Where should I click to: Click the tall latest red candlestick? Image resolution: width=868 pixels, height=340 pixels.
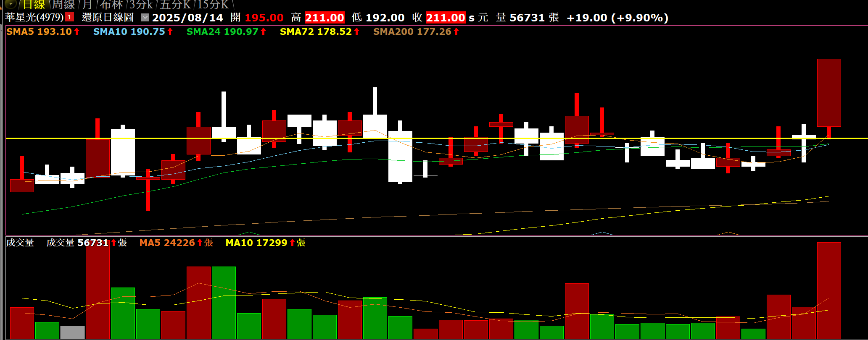[829, 93]
